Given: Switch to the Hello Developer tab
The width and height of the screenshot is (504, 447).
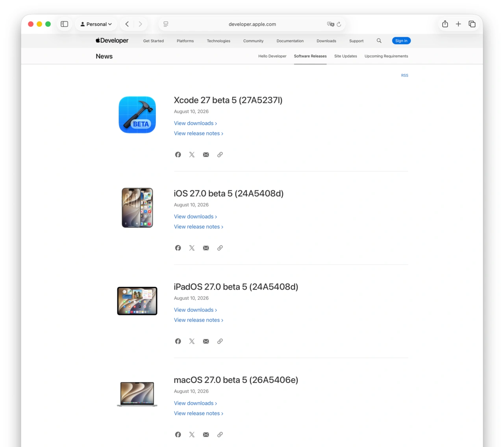Looking at the screenshot, I should click(272, 56).
